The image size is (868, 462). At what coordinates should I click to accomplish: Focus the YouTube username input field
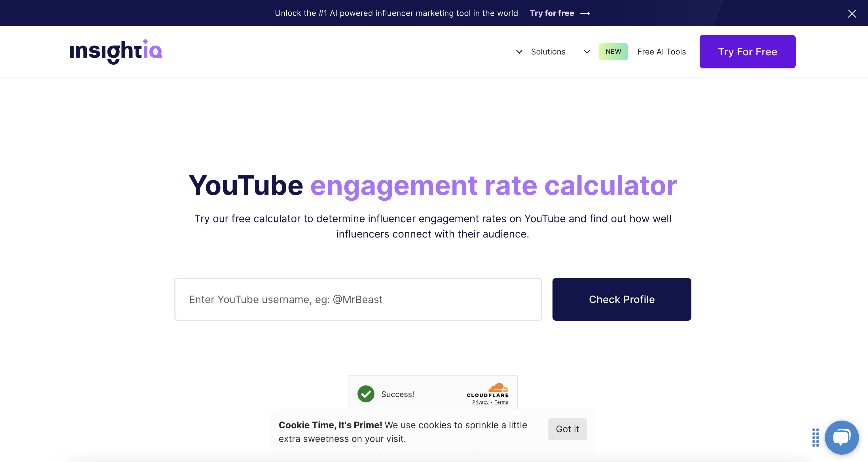[x=358, y=299]
